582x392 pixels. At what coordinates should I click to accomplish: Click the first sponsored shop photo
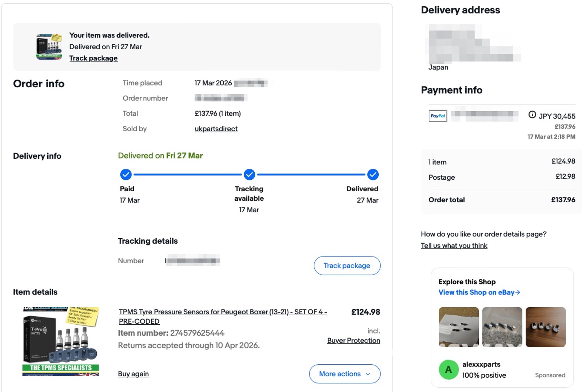(x=459, y=327)
